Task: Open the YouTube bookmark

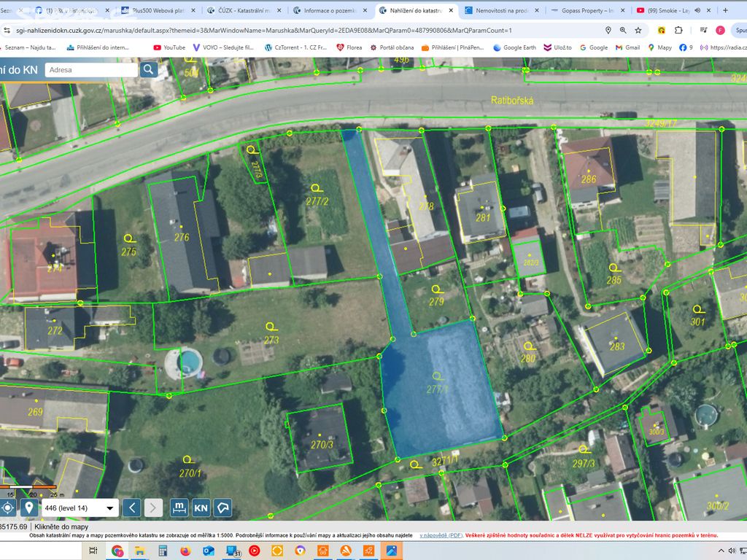Action: 169,47
